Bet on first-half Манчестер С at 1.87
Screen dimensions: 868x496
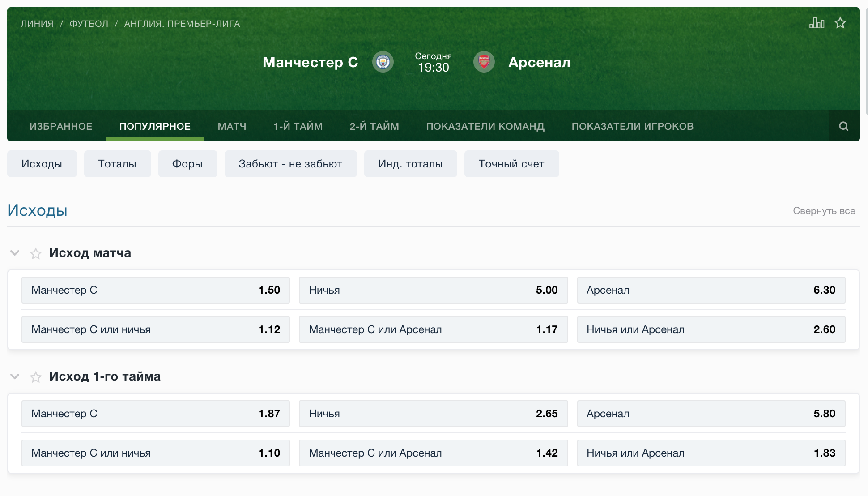(x=156, y=414)
